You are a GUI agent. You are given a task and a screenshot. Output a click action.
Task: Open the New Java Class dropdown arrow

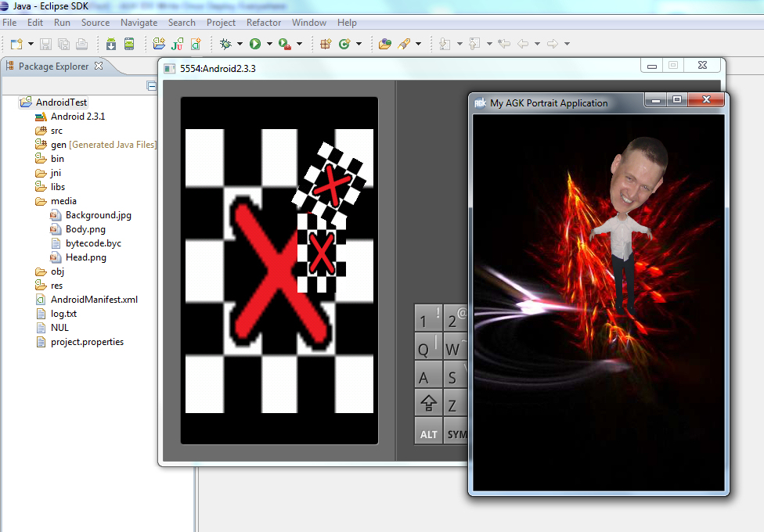tap(359, 44)
